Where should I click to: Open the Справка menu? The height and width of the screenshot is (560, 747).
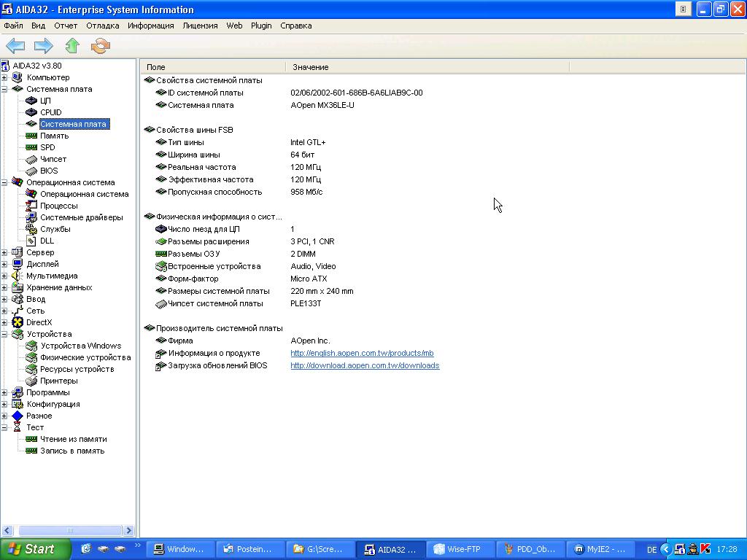tap(296, 26)
